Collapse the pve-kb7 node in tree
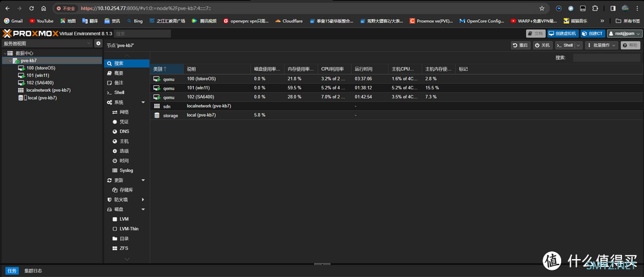The height and width of the screenshot is (277, 644). pos(10,61)
